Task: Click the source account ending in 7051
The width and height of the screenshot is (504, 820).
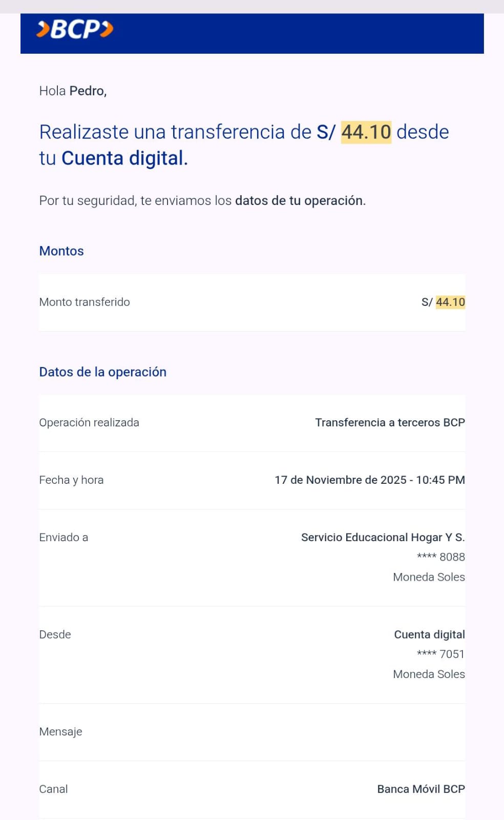Action: 441,654
